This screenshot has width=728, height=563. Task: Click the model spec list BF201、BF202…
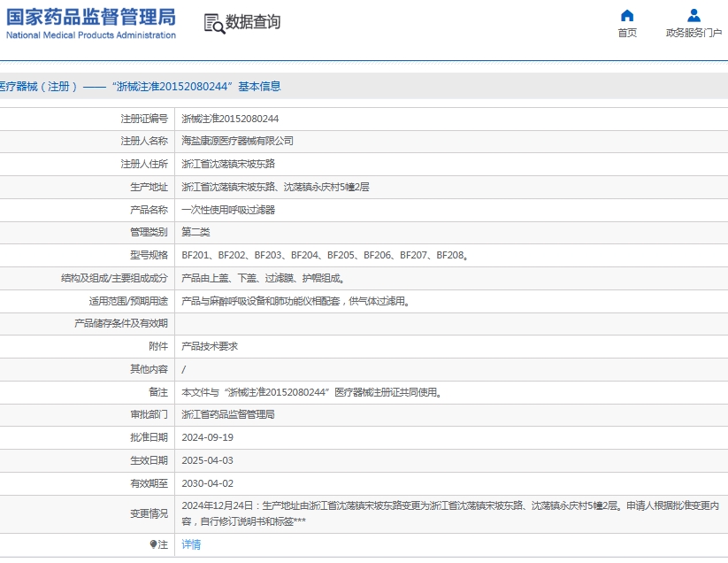[x=325, y=256]
